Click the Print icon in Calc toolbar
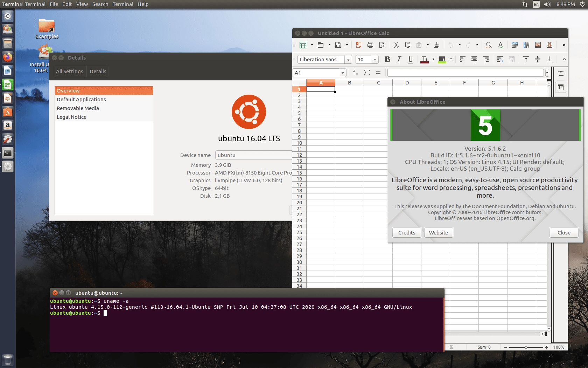Screen dimensions: 588x368 tap(370, 45)
